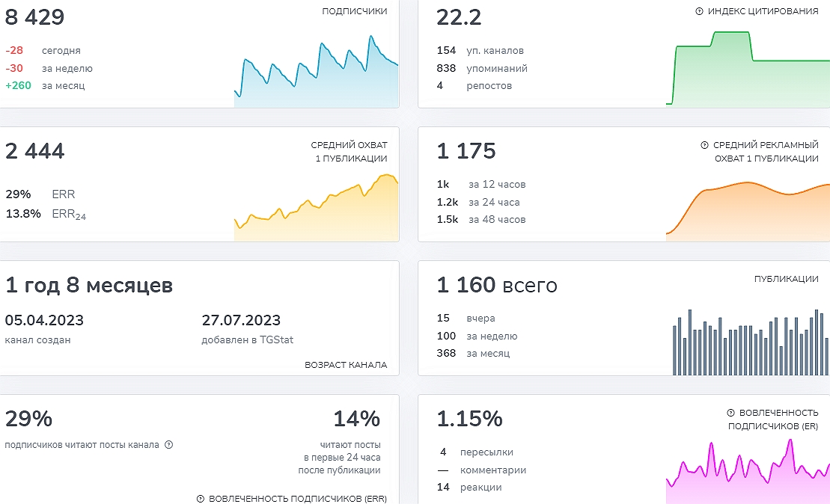Click help icon beside ВОВЛЕЧЕННОСТЬ ПОДПИСЧИКОВ (ER)
The width and height of the screenshot is (830, 504).
[730, 413]
